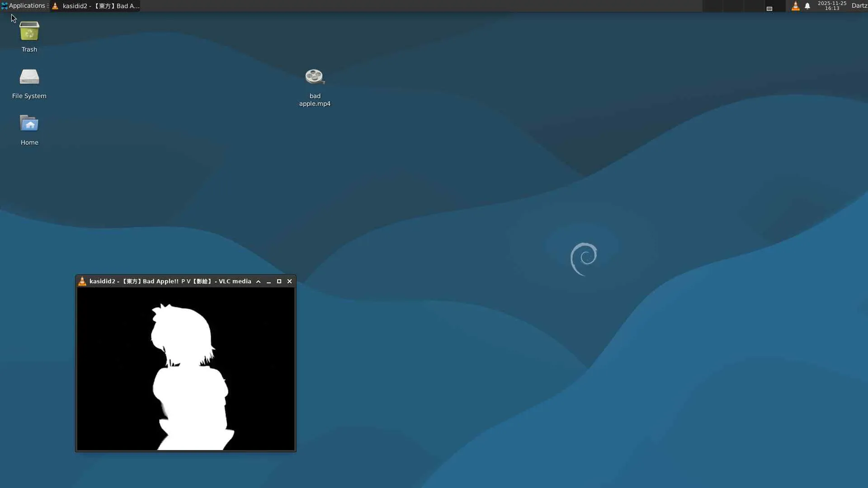Roll up VLC window with shade arrow
This screenshot has height=488, width=868.
[259, 282]
